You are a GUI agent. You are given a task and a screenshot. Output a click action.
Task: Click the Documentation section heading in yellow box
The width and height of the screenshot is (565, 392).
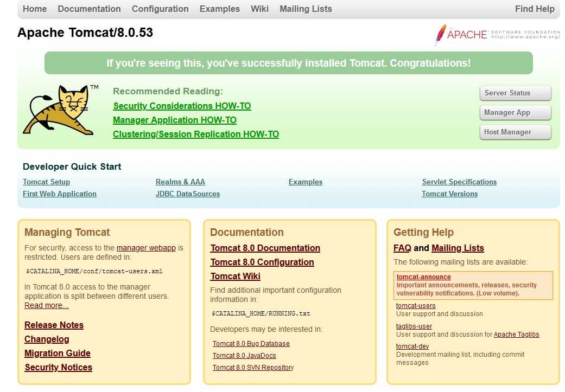[247, 232]
